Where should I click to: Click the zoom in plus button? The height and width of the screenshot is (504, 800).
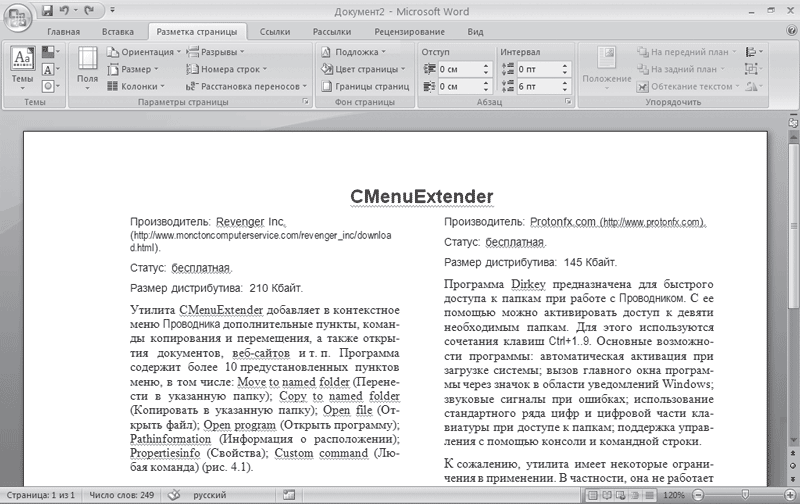click(790, 495)
